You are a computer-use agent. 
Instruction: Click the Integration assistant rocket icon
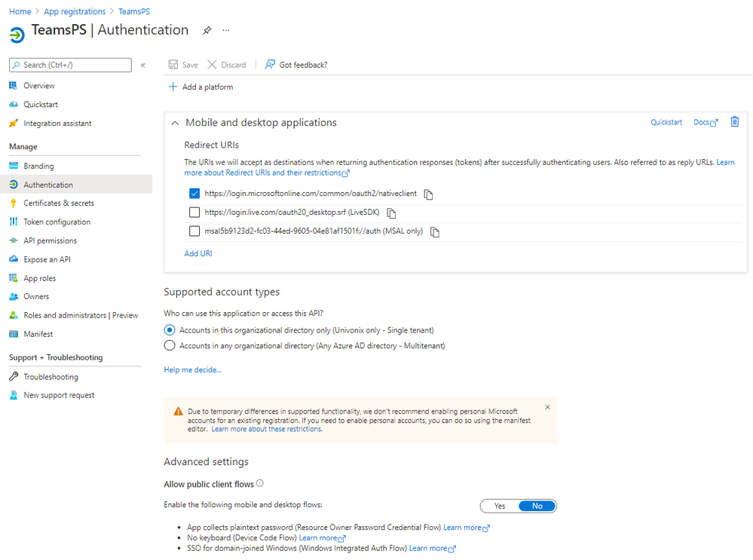coord(14,124)
